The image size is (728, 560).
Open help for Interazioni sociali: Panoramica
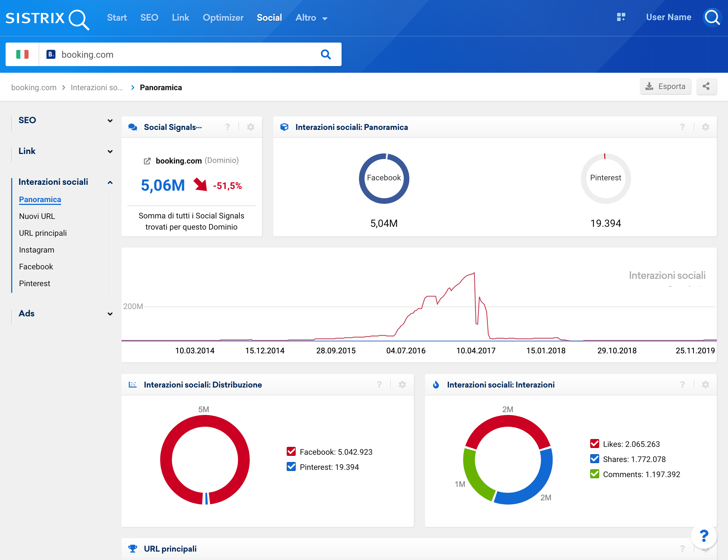(682, 127)
